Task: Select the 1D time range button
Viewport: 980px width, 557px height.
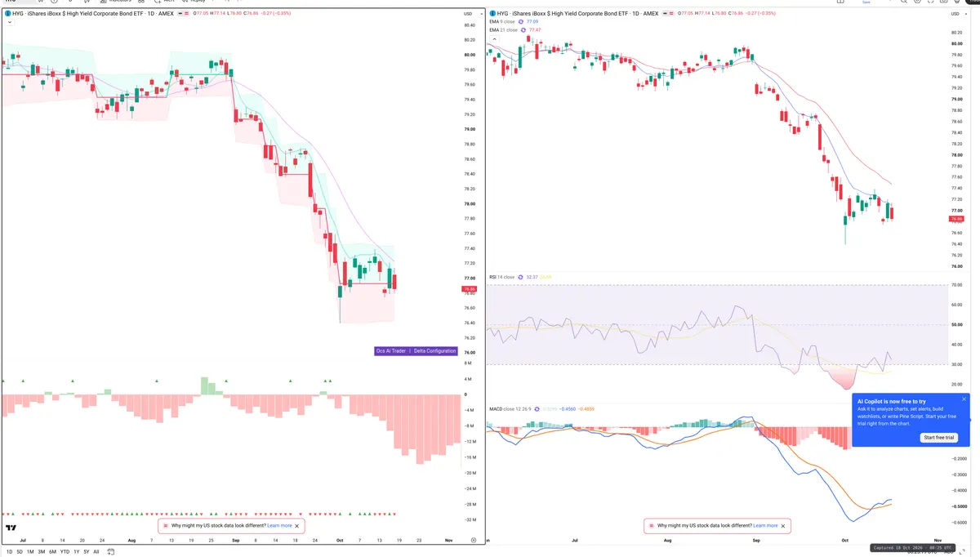Action: coord(10,552)
